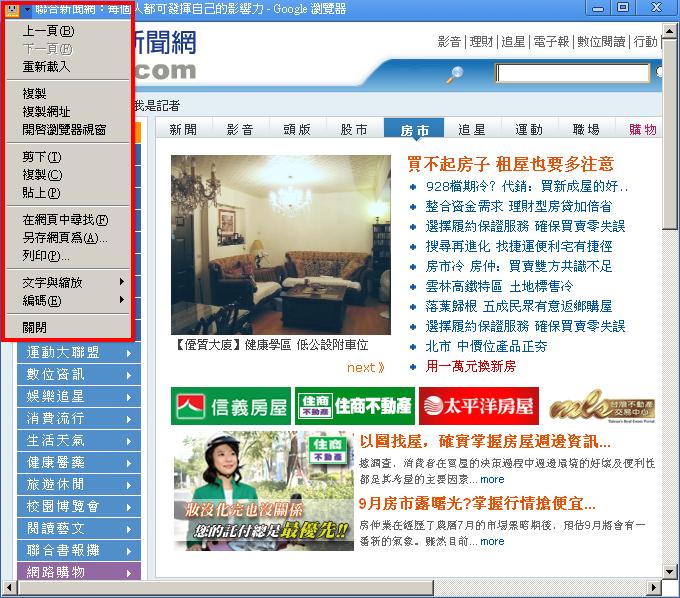680x598 pixels.
Task: Switch to the 運動 tab
Action: [x=530, y=129]
